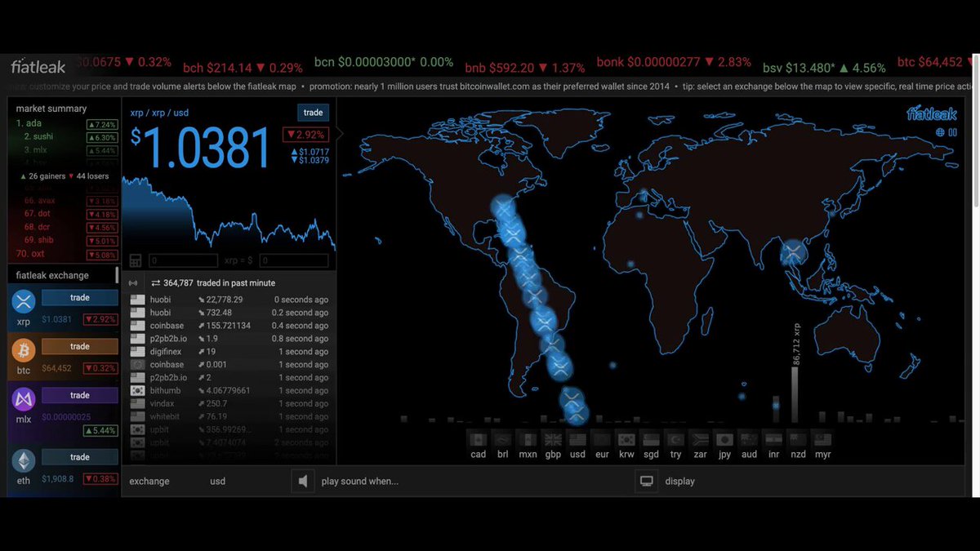Select the JPY flag below the map
980x551 pixels.
[724, 439]
